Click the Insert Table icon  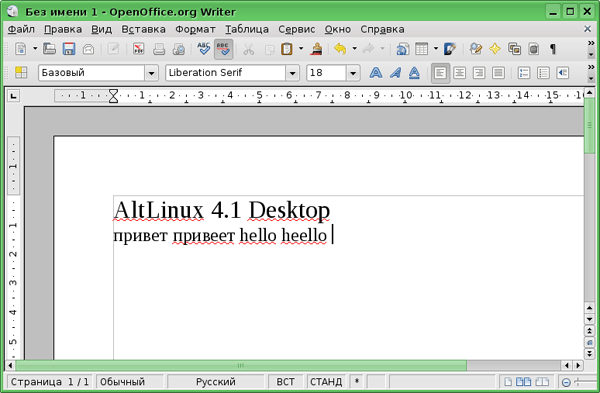pyautogui.click(x=422, y=49)
